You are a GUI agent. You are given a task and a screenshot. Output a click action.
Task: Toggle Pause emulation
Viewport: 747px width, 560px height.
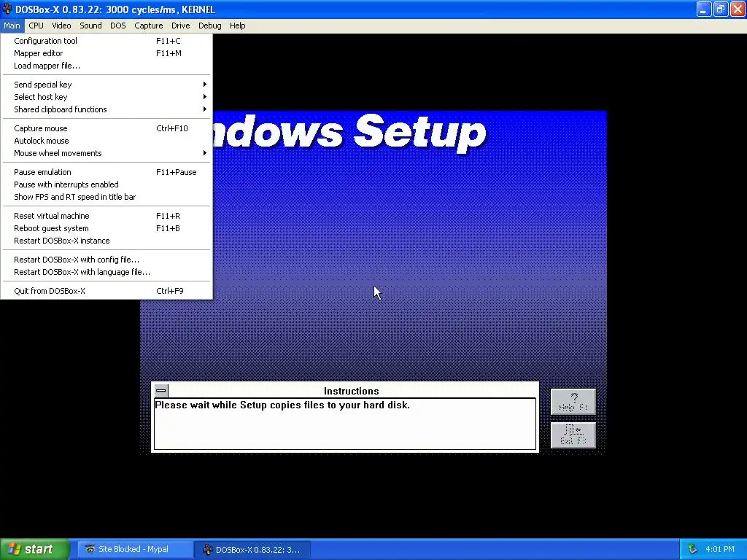(x=107, y=172)
